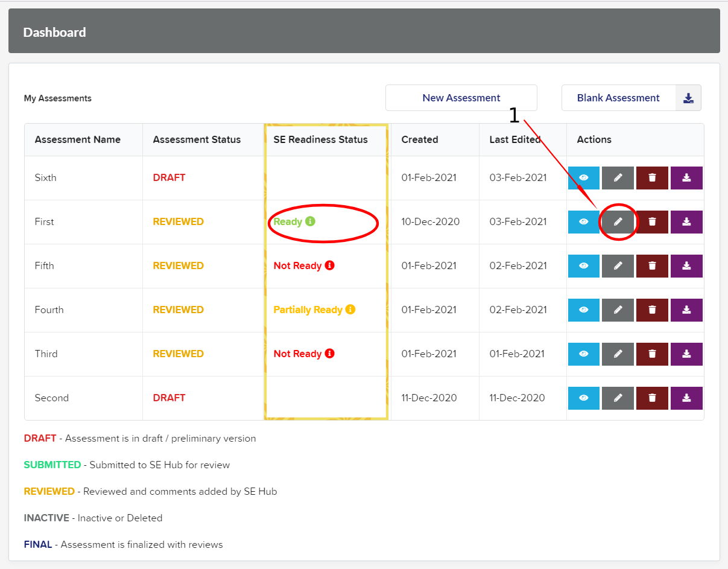The height and width of the screenshot is (569, 728).
Task: Click the 'Ready' readiness text
Action: pos(288,221)
